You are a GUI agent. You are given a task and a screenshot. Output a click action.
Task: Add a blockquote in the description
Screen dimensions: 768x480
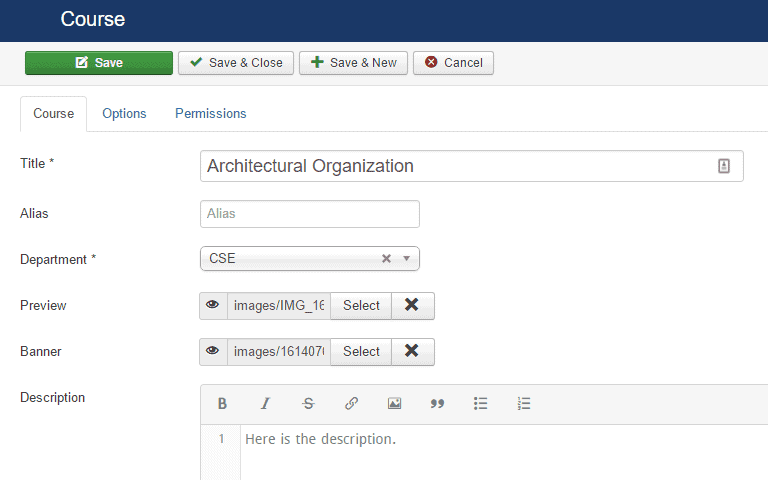[437, 404]
